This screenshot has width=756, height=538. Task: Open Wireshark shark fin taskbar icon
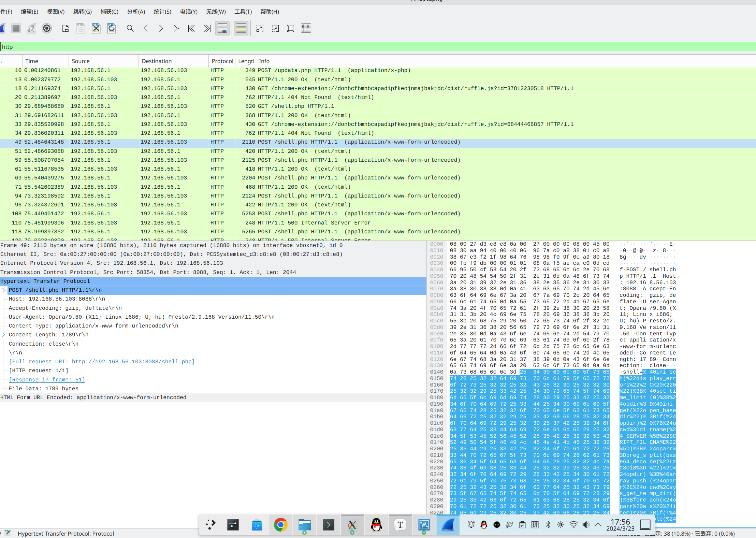448,525
